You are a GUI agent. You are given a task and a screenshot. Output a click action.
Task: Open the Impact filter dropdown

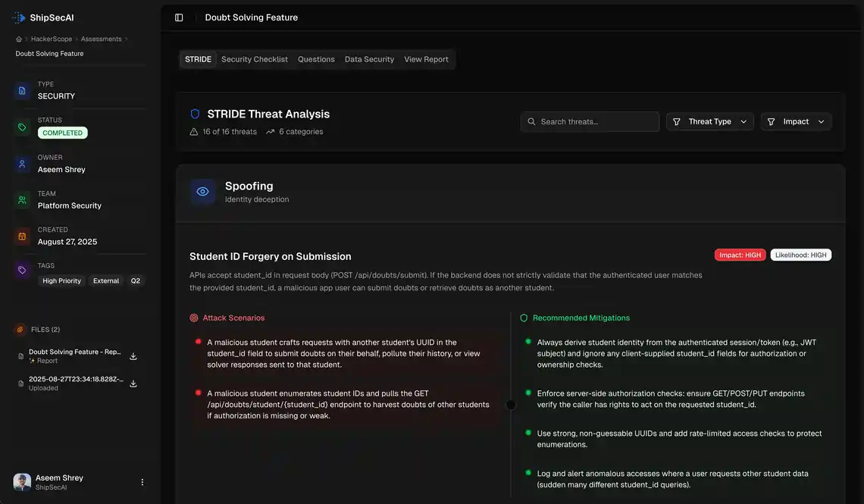click(797, 122)
